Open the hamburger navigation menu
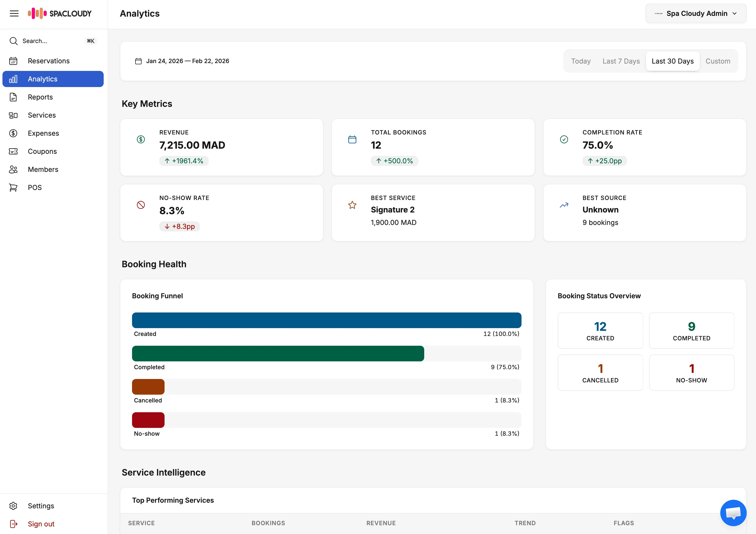Screen dimensions: 756x534 tap(14, 13)
